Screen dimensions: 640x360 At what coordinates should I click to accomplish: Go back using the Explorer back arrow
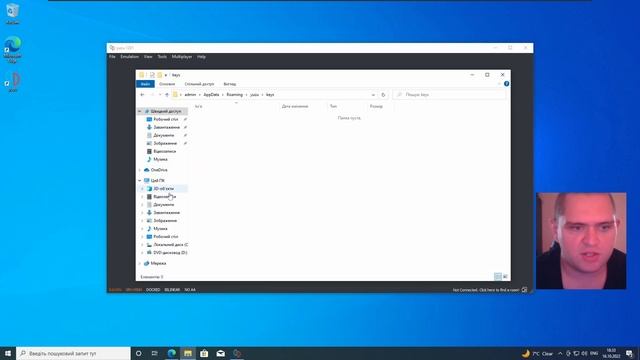142,95
